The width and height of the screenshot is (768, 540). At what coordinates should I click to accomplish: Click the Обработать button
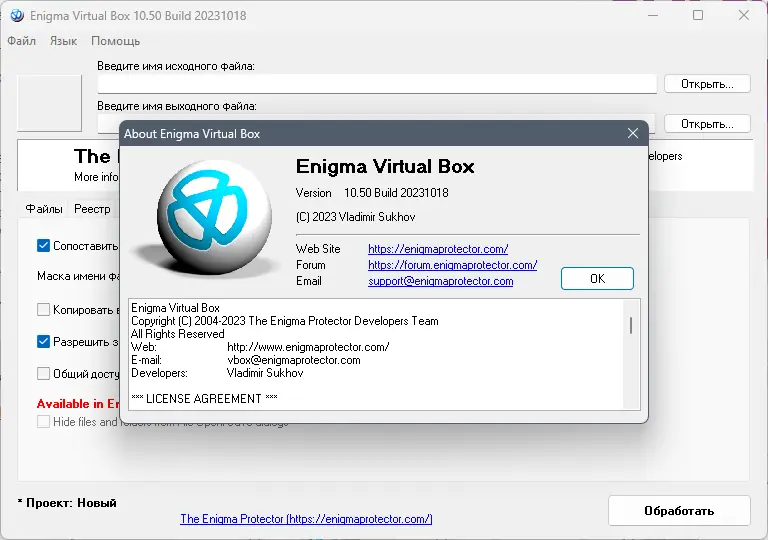(679, 511)
